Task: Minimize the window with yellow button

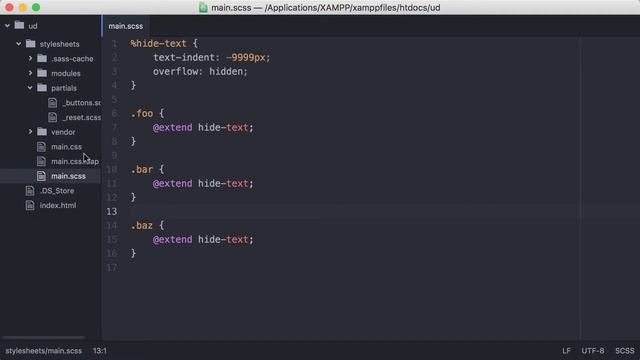Action: [x=23, y=7]
